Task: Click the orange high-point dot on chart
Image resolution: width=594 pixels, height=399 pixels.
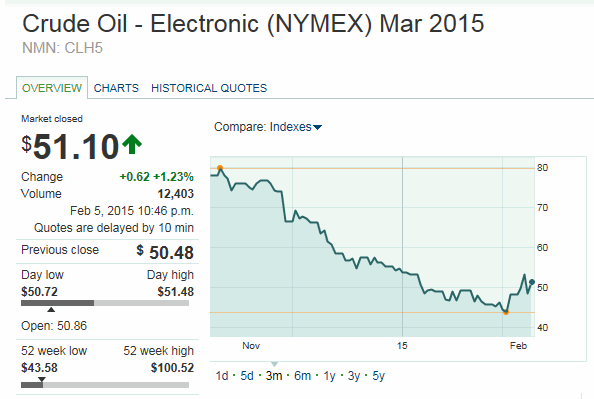Action: (x=220, y=168)
